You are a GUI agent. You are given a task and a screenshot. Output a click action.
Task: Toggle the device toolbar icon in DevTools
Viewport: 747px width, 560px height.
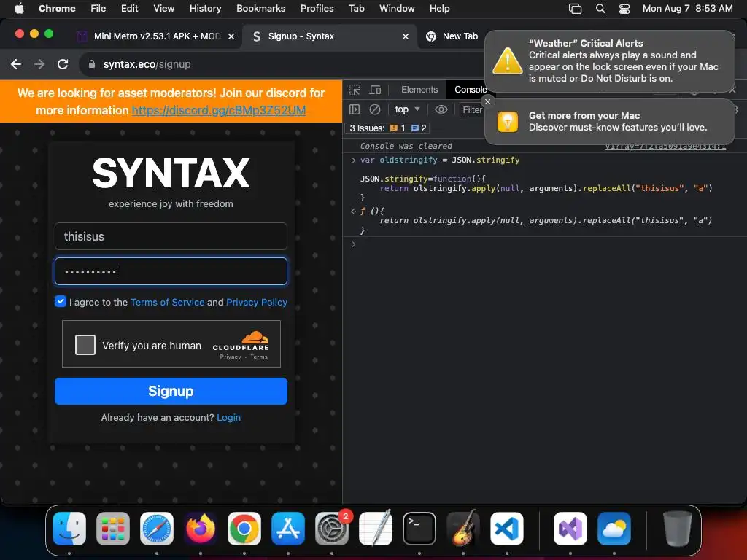376,90
